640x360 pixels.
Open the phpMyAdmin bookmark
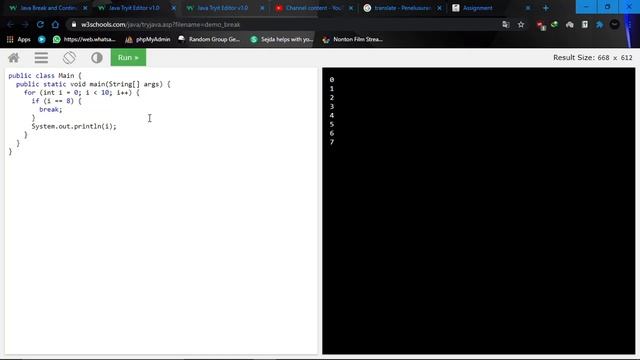(x=148, y=39)
